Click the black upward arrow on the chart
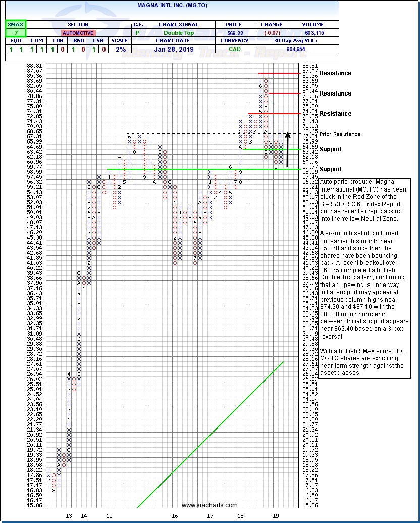 [x=287, y=150]
